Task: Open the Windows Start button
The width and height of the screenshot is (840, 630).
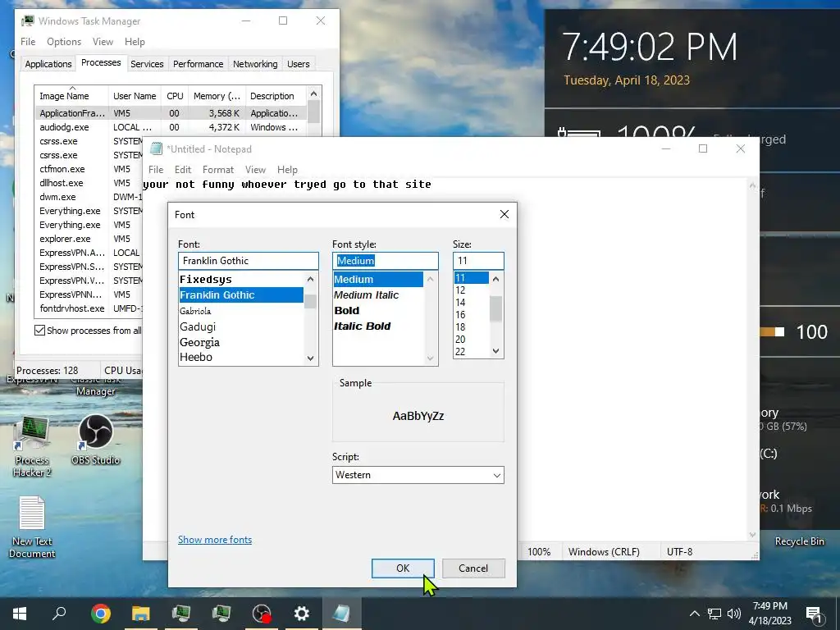Action: [20, 614]
